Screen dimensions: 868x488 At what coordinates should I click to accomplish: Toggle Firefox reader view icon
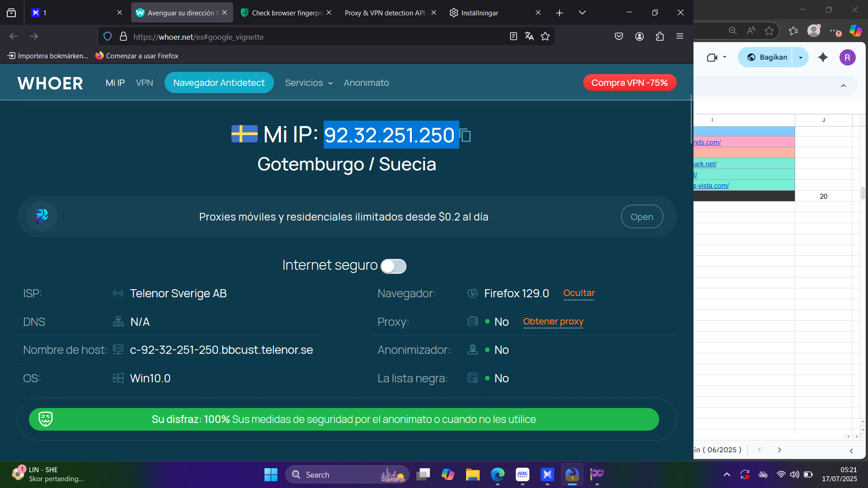513,37
